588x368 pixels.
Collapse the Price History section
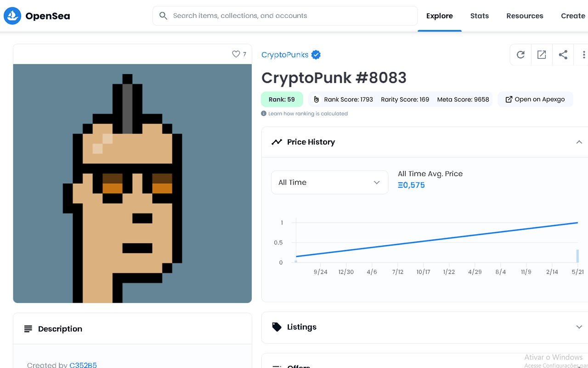click(x=579, y=142)
